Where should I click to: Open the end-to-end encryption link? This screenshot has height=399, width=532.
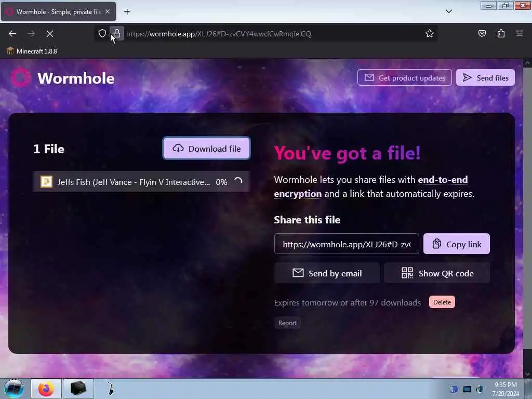(x=371, y=187)
